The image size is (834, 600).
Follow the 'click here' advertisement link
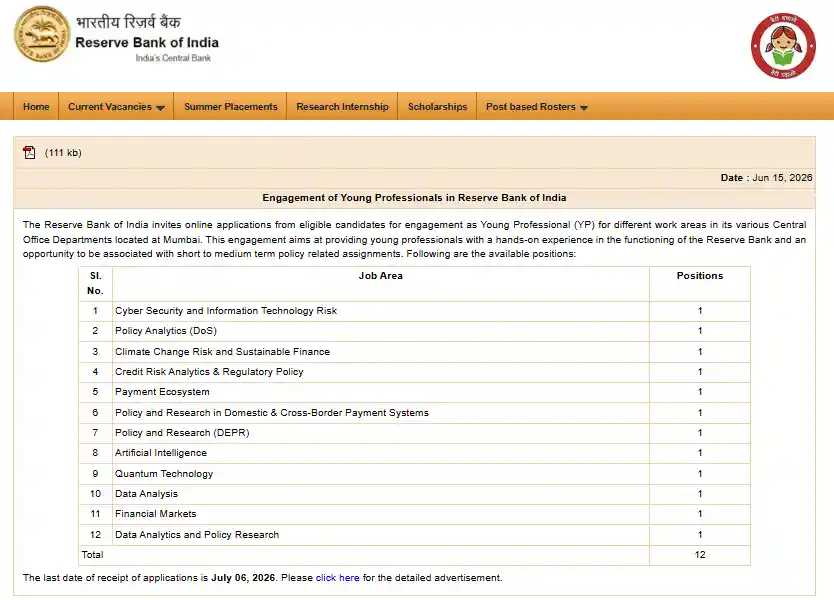click(337, 578)
